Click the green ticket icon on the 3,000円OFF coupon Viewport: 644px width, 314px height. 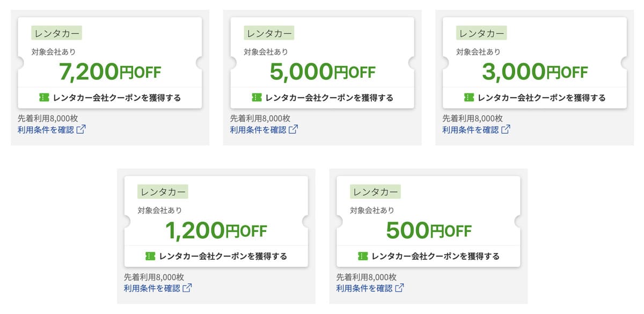(x=469, y=98)
